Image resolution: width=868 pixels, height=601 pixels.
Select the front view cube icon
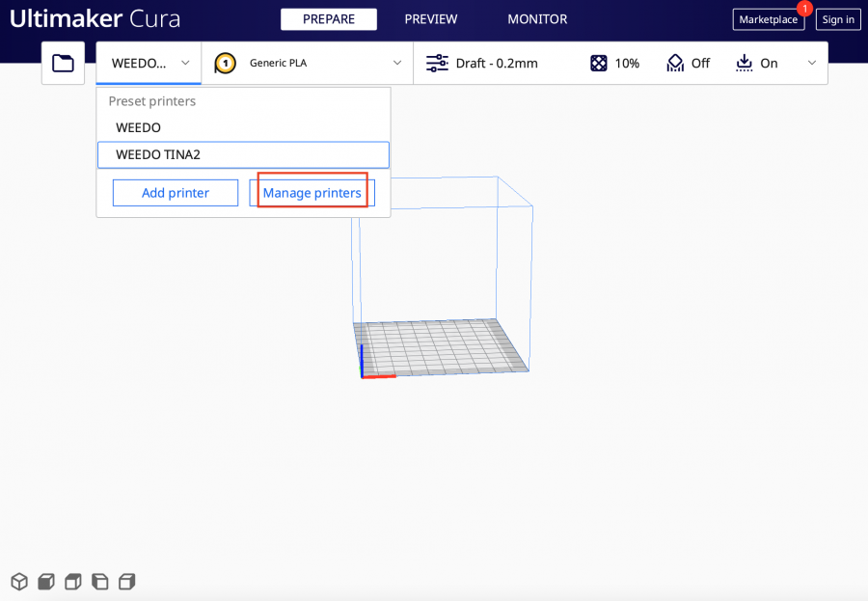pos(46,582)
